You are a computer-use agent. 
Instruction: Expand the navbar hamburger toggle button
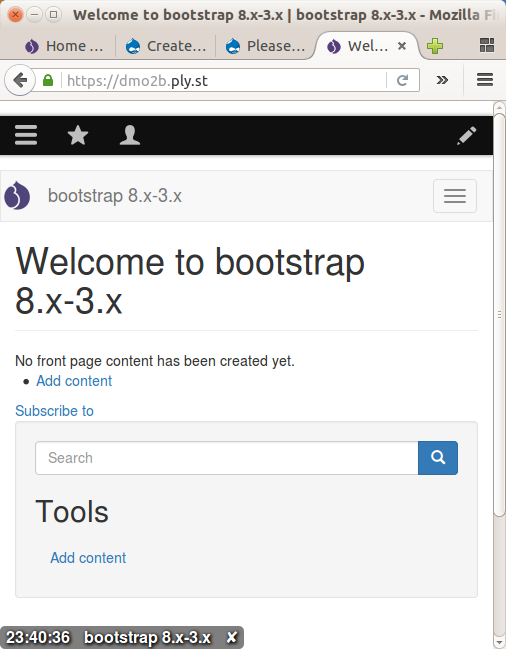pos(455,196)
